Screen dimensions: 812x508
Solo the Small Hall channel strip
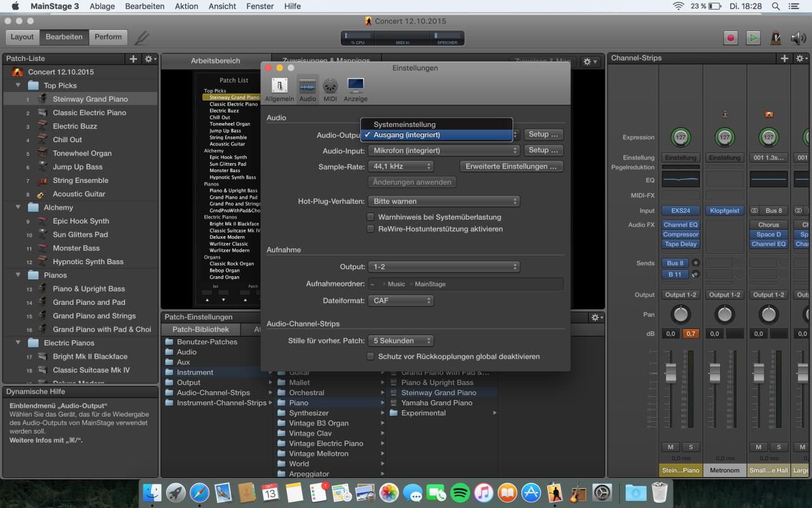tap(778, 447)
